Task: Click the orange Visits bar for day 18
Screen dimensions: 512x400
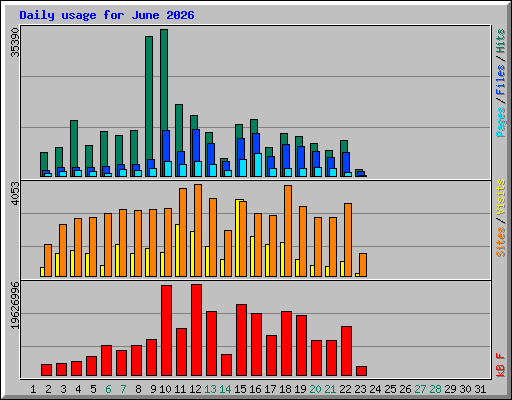Action: 288,231
